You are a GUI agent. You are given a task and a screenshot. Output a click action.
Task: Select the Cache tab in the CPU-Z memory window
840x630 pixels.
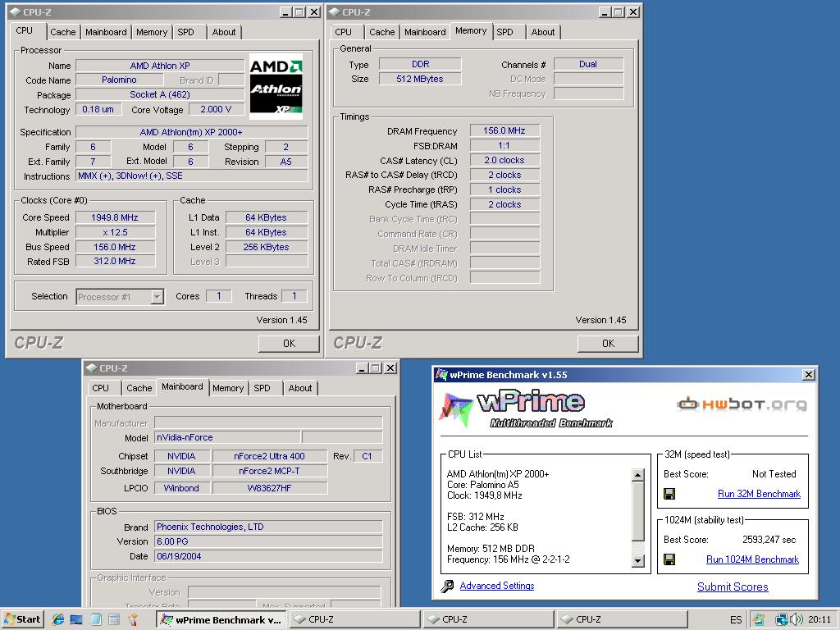click(x=382, y=32)
